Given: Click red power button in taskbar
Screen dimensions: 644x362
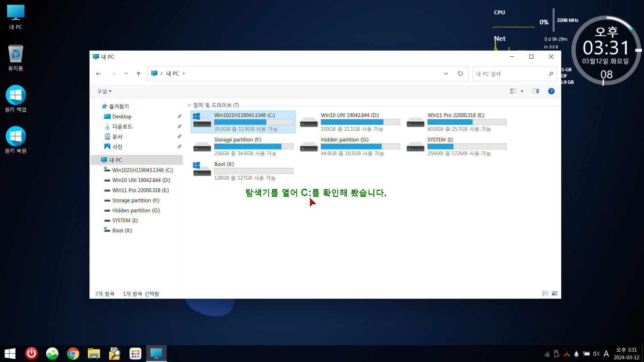Looking at the screenshot, I should [x=32, y=354].
